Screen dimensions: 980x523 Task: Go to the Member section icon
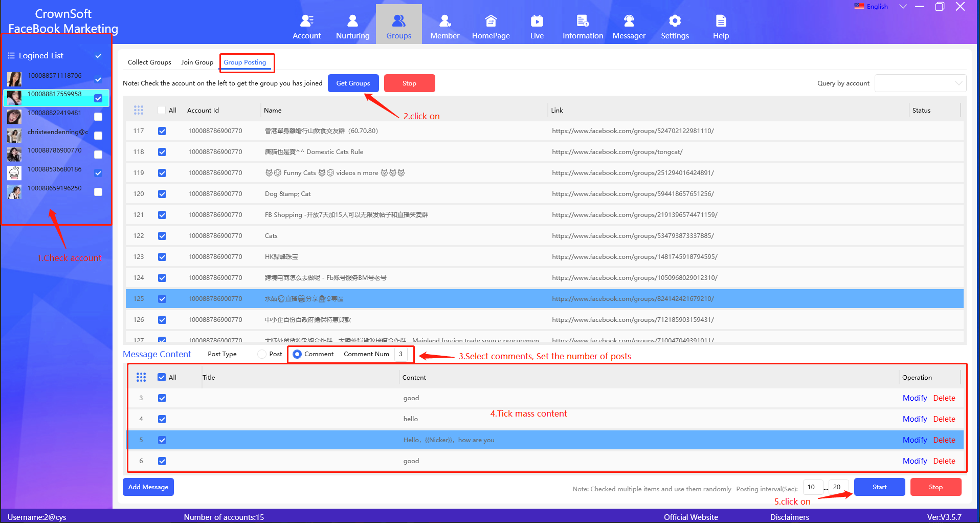click(444, 21)
